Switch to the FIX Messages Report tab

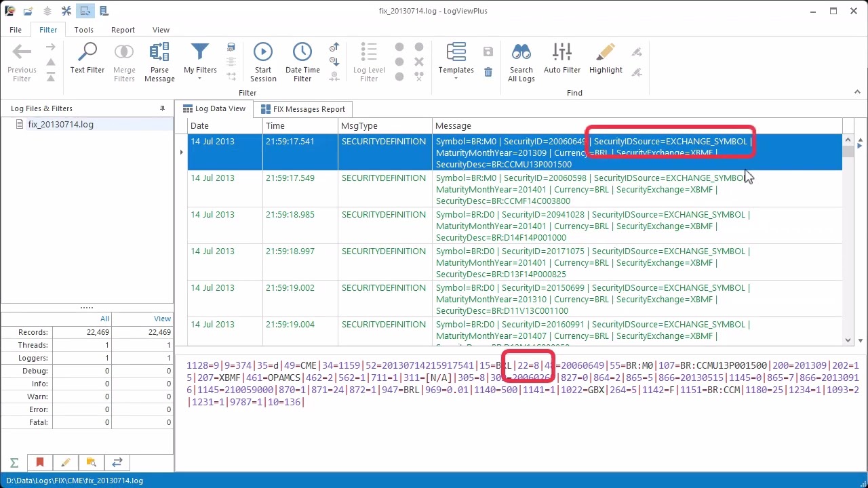pyautogui.click(x=302, y=109)
